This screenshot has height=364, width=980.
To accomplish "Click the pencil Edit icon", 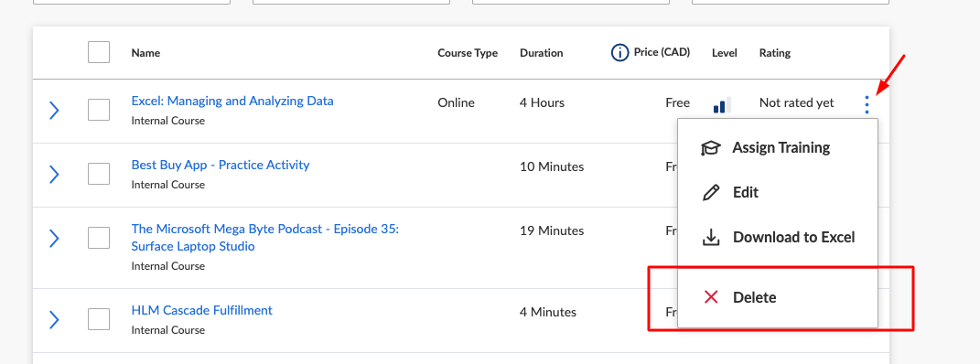I will pyautogui.click(x=711, y=192).
